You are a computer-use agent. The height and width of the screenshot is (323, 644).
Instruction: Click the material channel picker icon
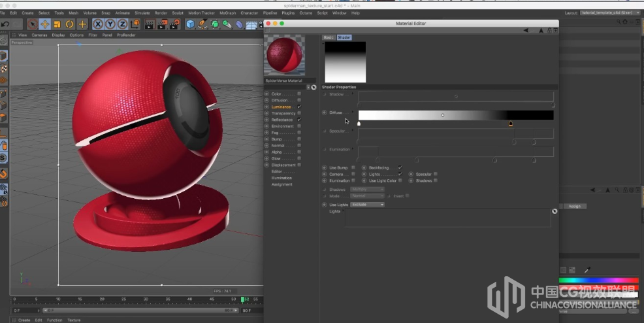(314, 87)
